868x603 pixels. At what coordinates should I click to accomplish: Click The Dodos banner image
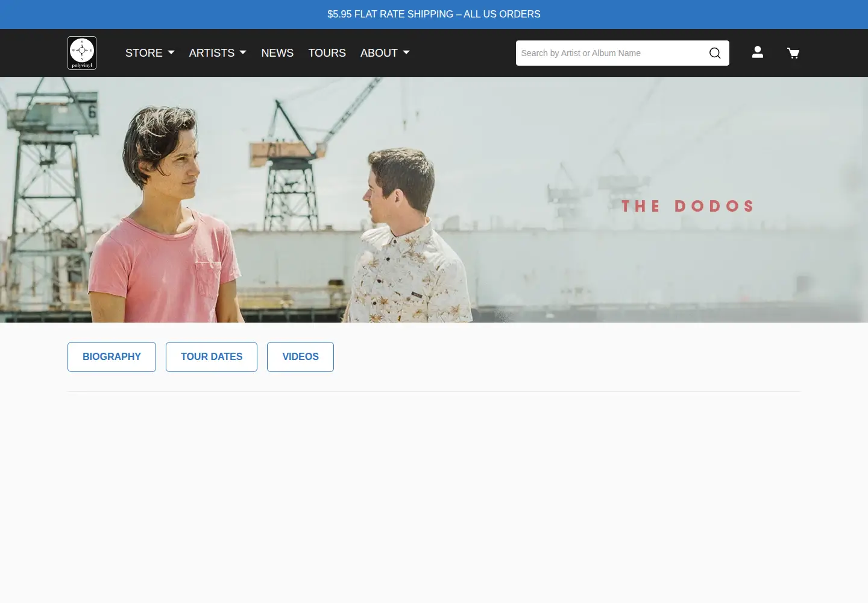click(434, 200)
